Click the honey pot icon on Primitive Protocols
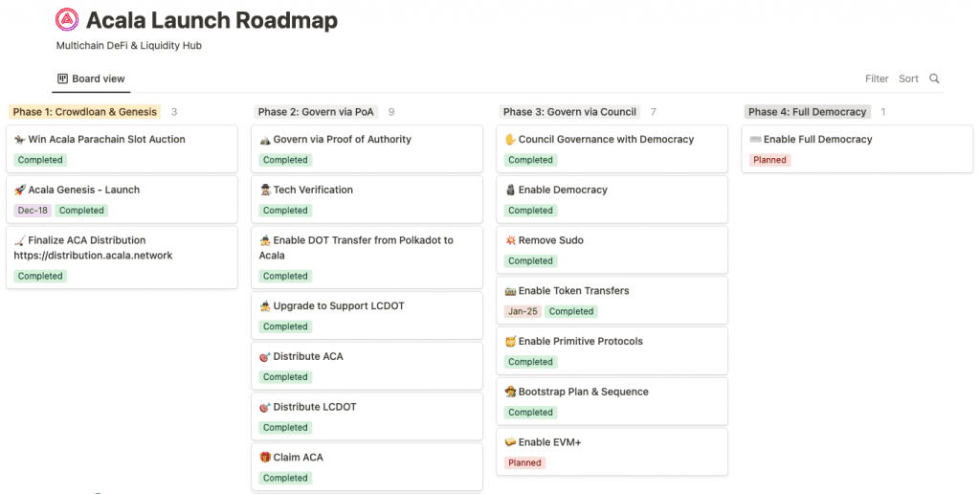Image resolution: width=980 pixels, height=494 pixels. point(511,341)
